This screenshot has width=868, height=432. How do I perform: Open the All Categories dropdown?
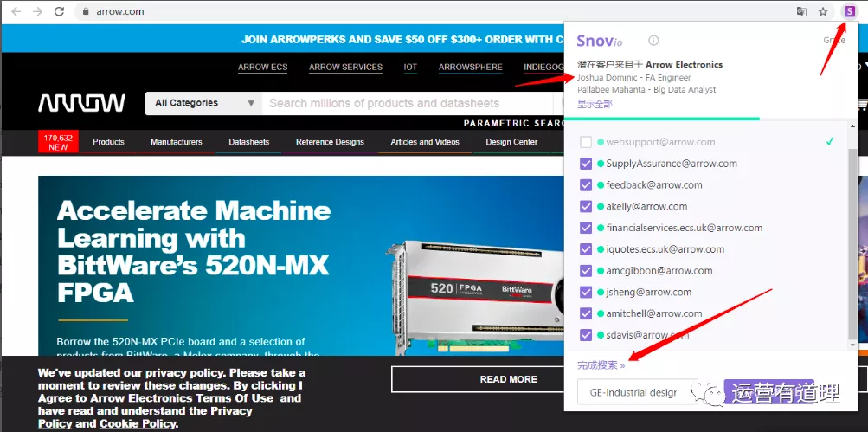point(204,103)
